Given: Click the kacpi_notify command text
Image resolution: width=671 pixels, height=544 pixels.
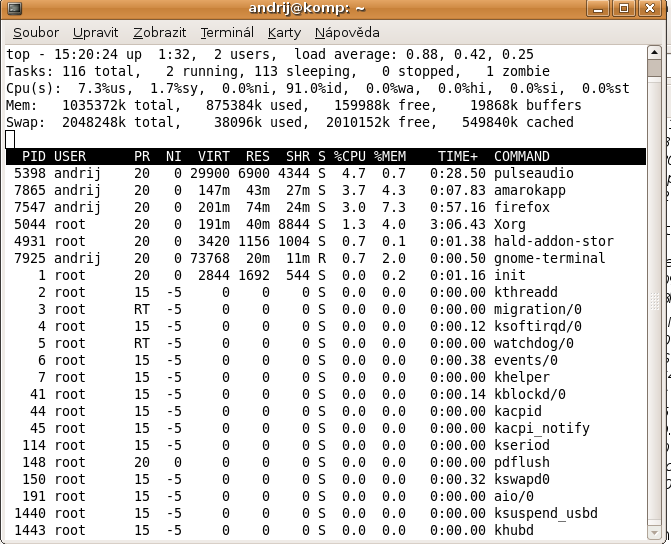Looking at the screenshot, I should [x=542, y=428].
